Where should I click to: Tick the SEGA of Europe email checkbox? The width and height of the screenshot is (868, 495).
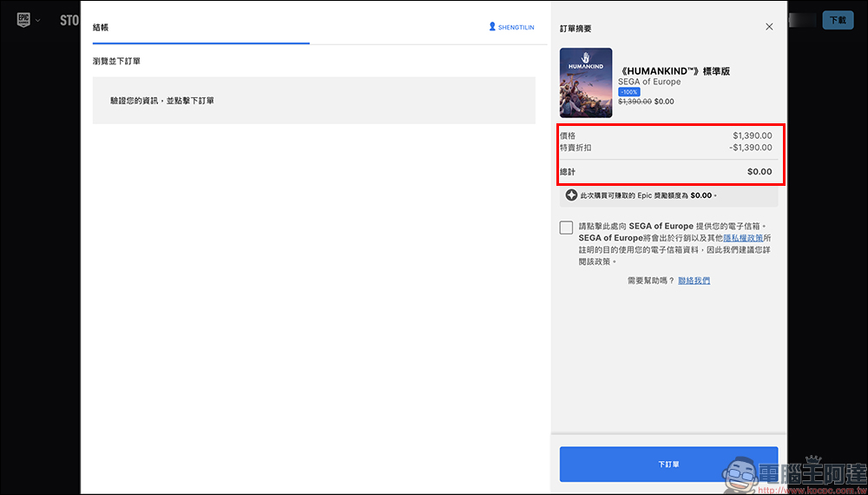click(x=566, y=228)
